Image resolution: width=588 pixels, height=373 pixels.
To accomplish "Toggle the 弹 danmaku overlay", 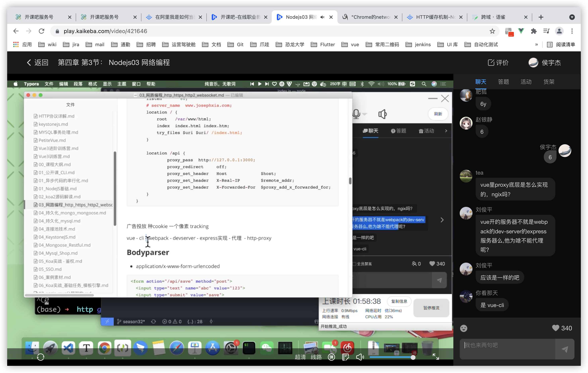I will (x=331, y=357).
